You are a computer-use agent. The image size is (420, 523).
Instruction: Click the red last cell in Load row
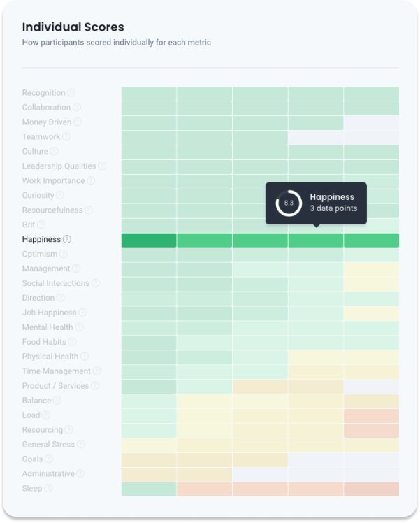pyautogui.click(x=371, y=415)
